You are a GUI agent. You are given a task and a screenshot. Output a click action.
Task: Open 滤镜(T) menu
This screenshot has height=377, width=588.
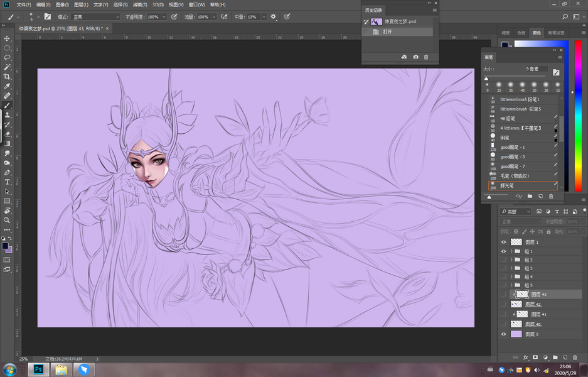pos(140,4)
